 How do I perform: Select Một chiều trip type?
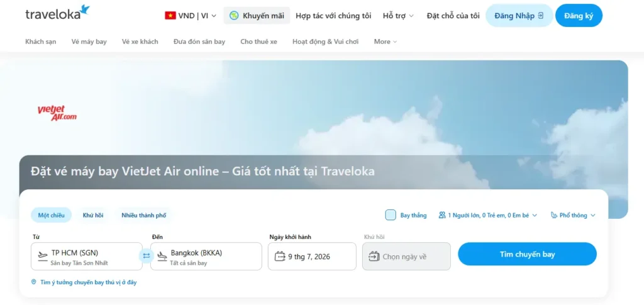pos(52,215)
